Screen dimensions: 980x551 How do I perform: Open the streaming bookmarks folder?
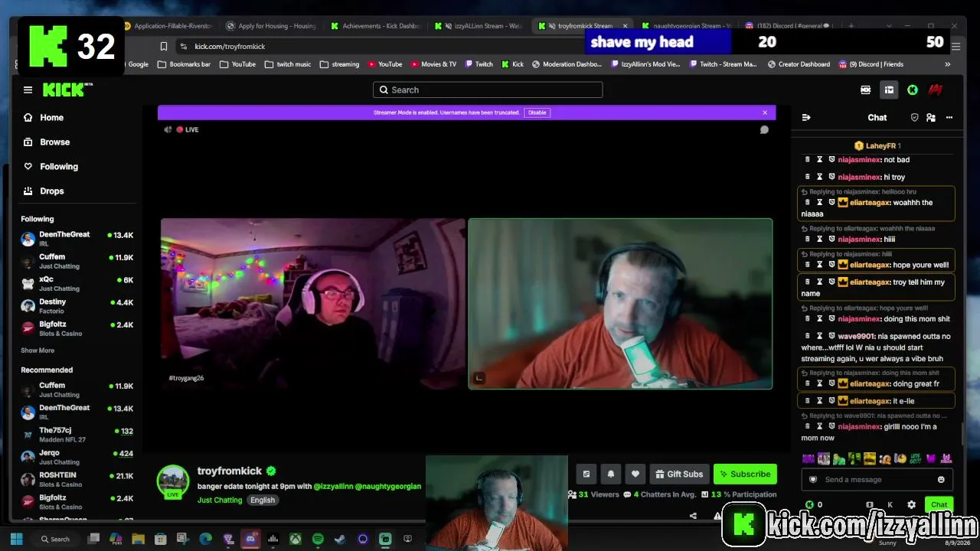pos(340,64)
